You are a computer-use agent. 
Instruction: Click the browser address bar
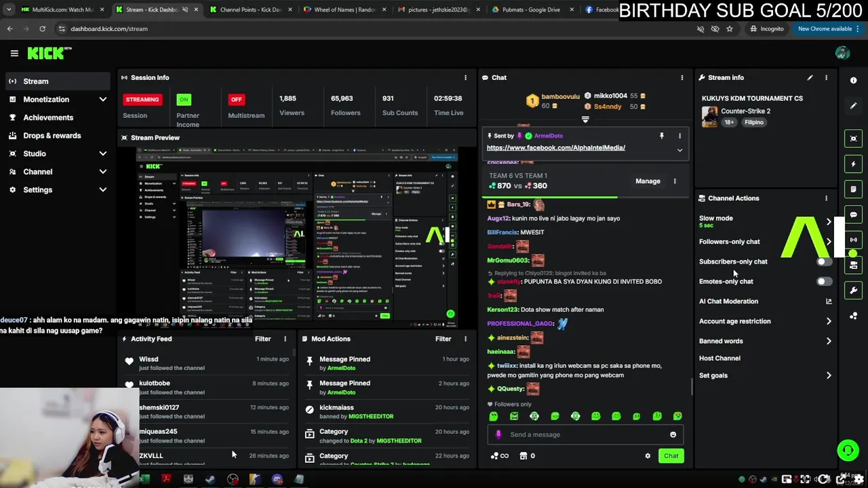[x=373, y=28]
